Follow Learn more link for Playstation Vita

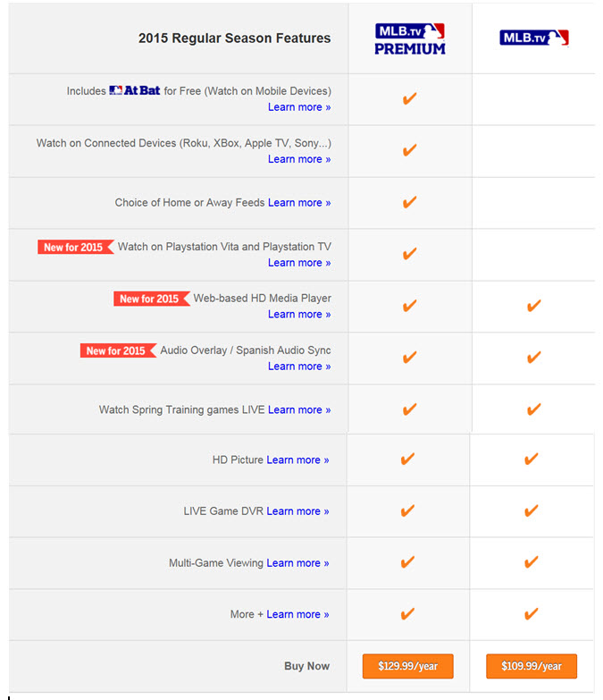pos(299,263)
